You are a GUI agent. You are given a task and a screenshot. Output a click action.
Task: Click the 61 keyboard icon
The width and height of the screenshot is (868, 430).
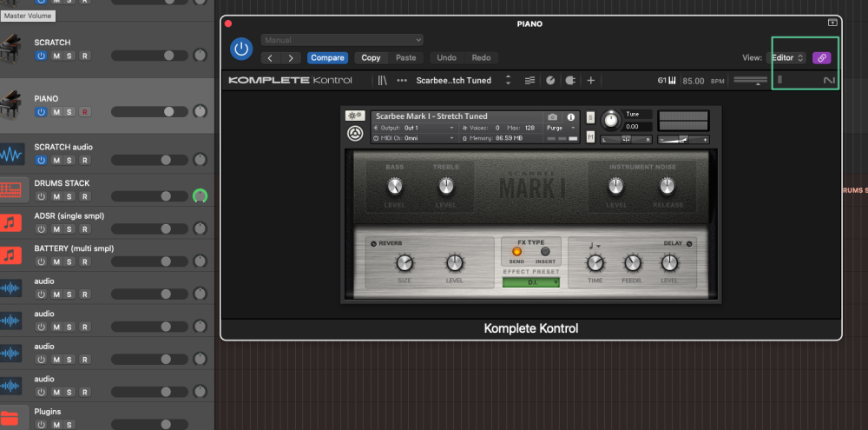pos(667,80)
